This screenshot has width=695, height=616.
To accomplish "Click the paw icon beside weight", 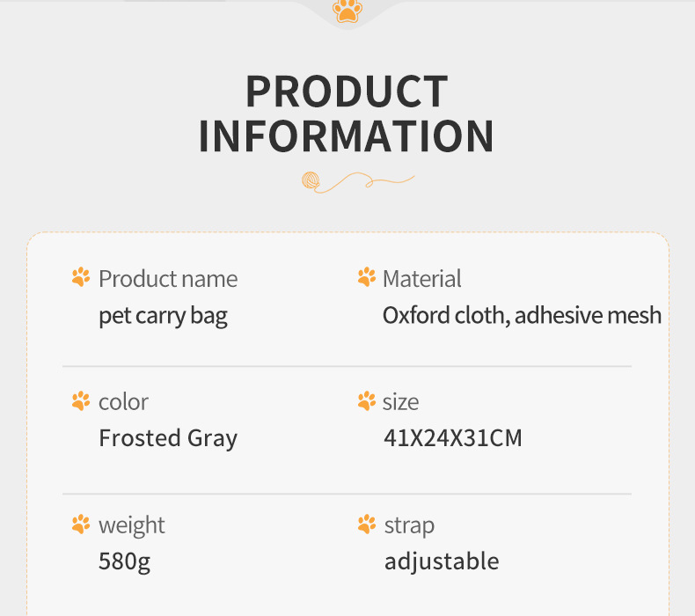I will pos(81,525).
